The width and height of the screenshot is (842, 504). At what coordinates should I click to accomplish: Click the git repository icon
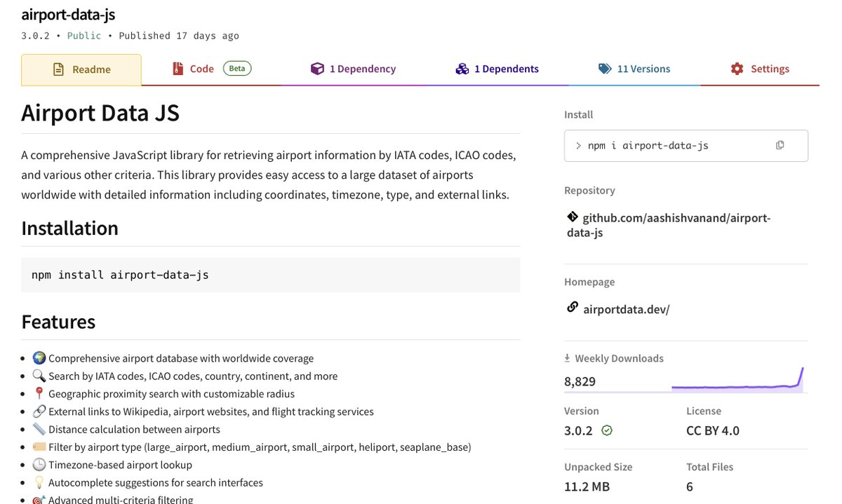point(573,217)
